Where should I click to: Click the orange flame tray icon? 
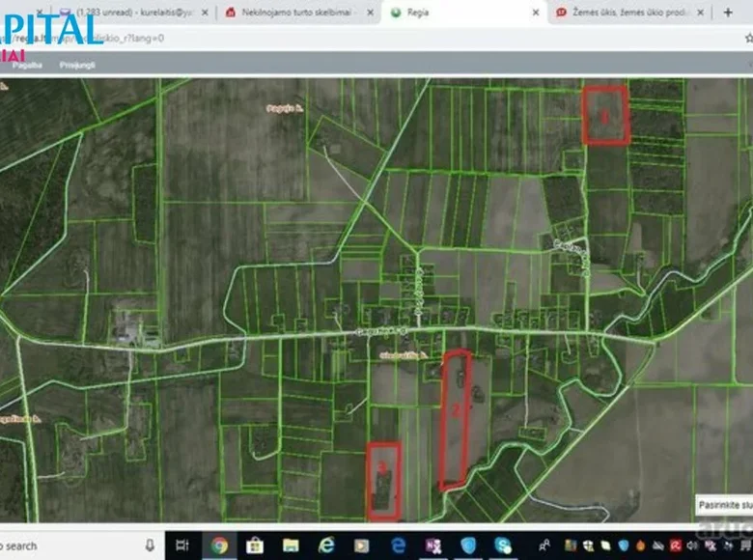click(641, 546)
